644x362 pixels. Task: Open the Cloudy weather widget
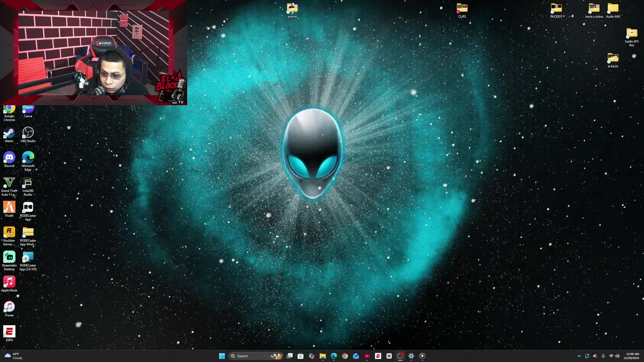[14, 356]
